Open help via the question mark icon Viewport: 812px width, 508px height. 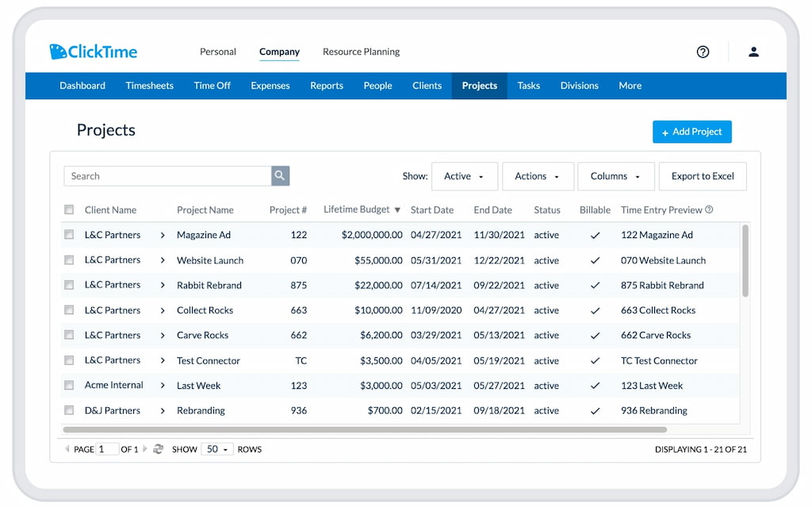pyautogui.click(x=703, y=52)
